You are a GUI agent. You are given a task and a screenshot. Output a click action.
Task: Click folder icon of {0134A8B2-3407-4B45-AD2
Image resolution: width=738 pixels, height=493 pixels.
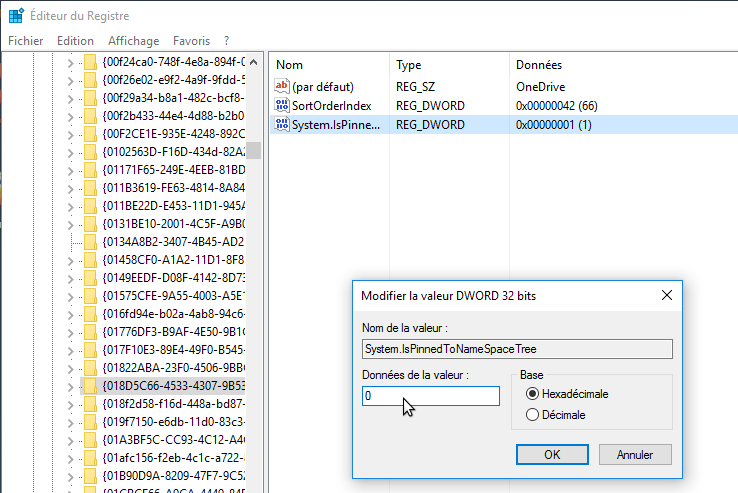pyautogui.click(x=90, y=242)
